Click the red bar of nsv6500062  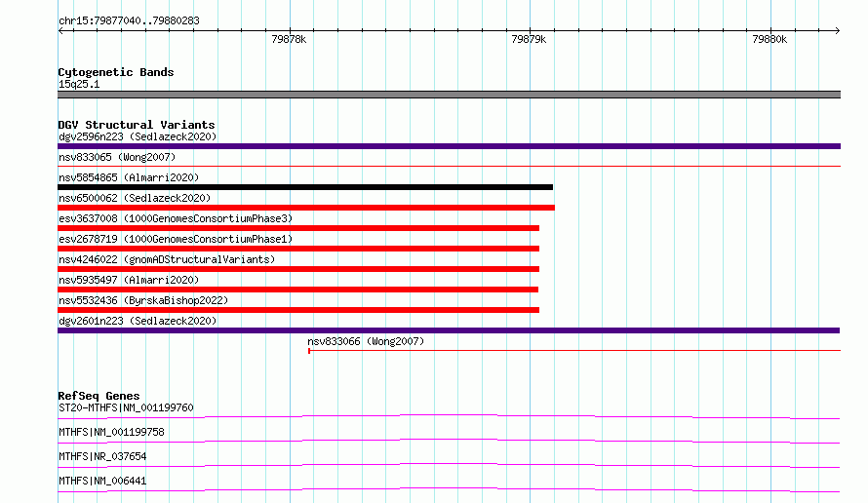click(x=306, y=208)
